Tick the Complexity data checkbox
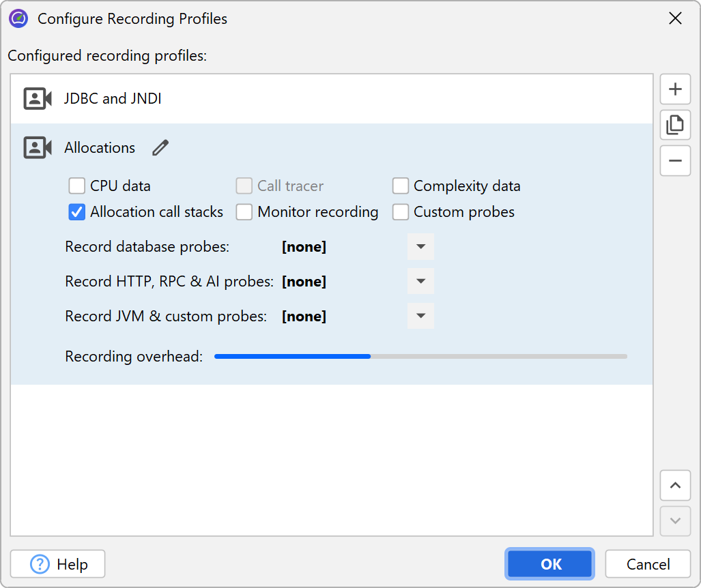 click(401, 186)
